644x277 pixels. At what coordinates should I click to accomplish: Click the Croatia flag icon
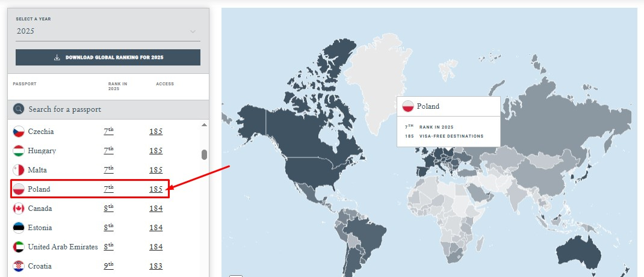[19, 266]
